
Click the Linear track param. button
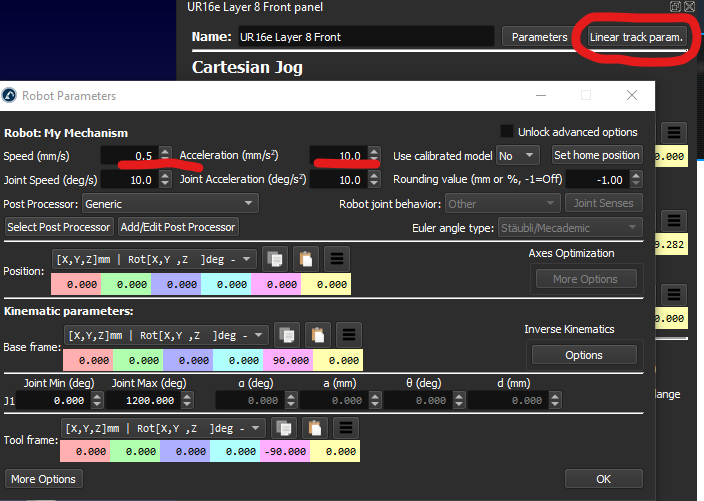(x=636, y=37)
